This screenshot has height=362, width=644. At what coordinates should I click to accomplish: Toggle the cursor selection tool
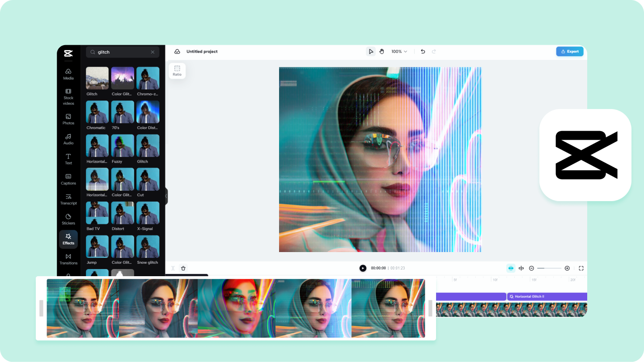371,51
